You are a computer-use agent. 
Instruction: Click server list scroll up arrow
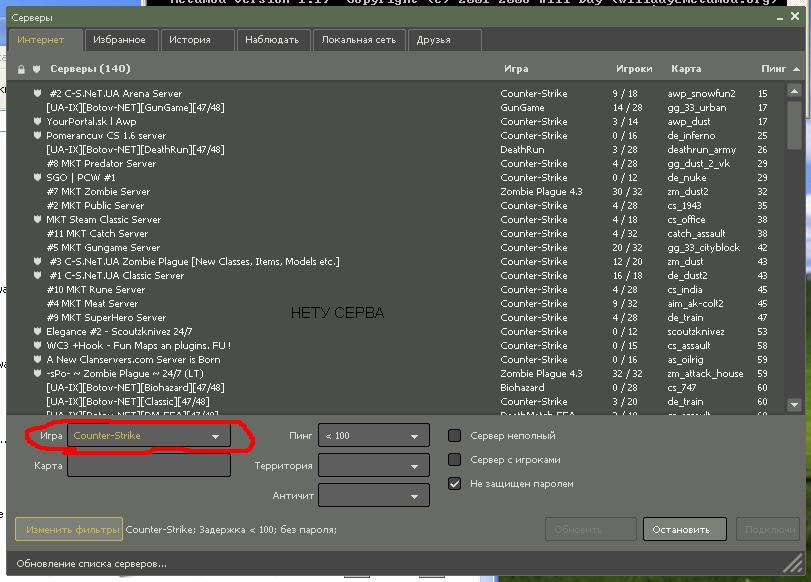pyautogui.click(x=794, y=92)
